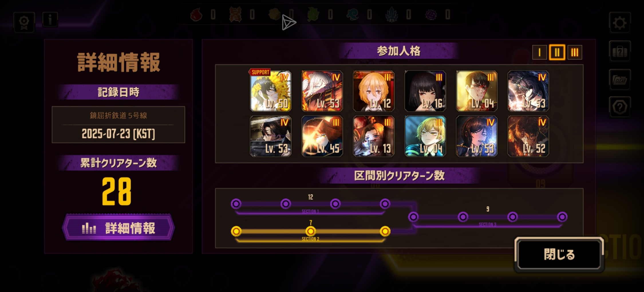Click the info "i" icon
Screen dimensions: 644x292
(x=50, y=20)
